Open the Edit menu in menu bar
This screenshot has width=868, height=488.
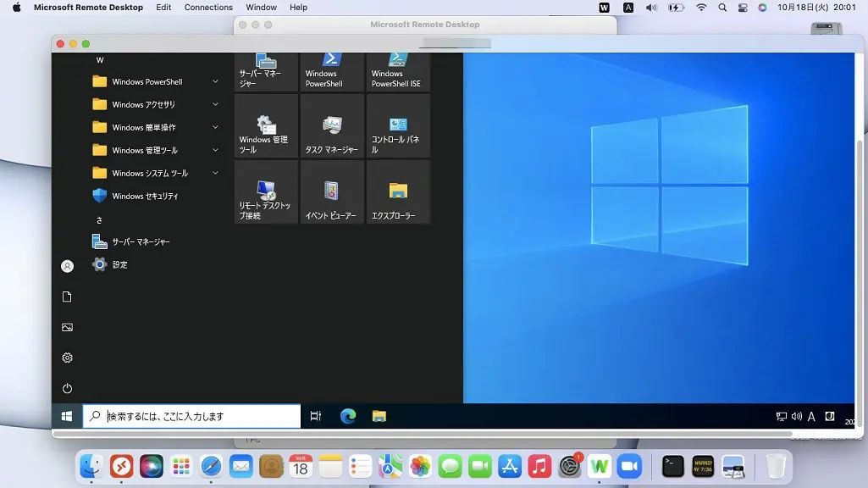(x=163, y=8)
